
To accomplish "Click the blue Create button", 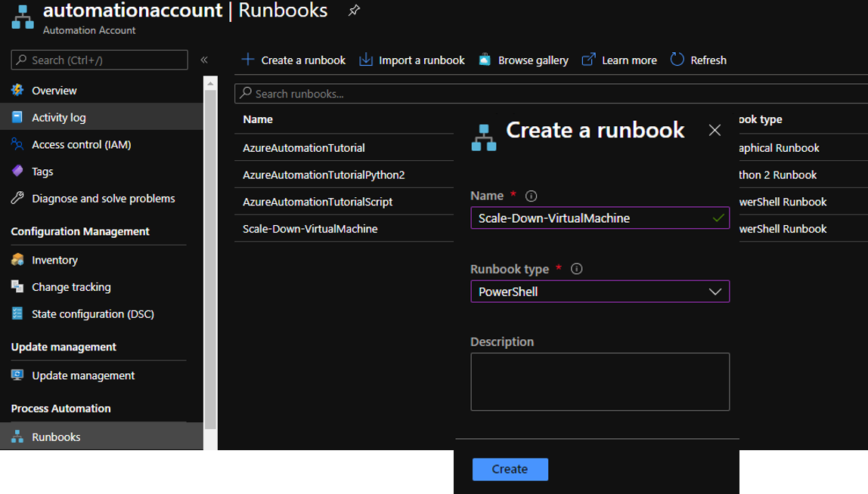I will coord(510,469).
